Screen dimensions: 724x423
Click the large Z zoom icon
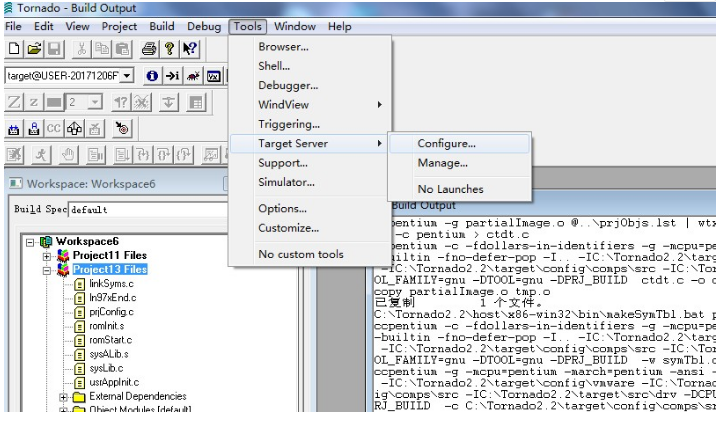(x=14, y=102)
